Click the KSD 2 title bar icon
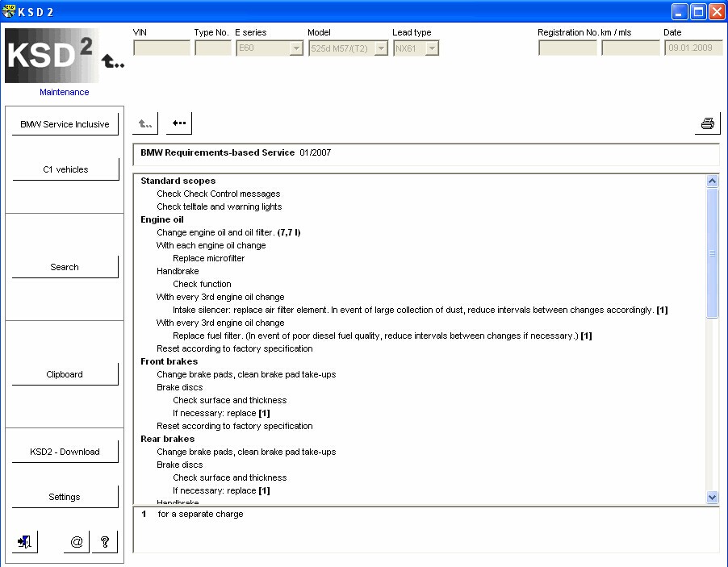The width and height of the screenshot is (728, 567). 8,11
